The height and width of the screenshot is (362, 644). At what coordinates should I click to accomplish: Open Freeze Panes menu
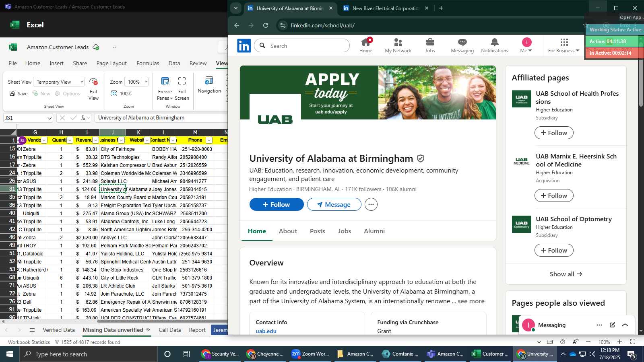(x=165, y=88)
